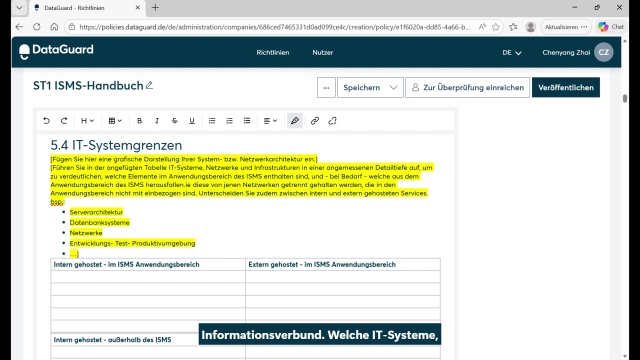Open the Nutzer navigation item
640x360 pixels.
pos(322,52)
